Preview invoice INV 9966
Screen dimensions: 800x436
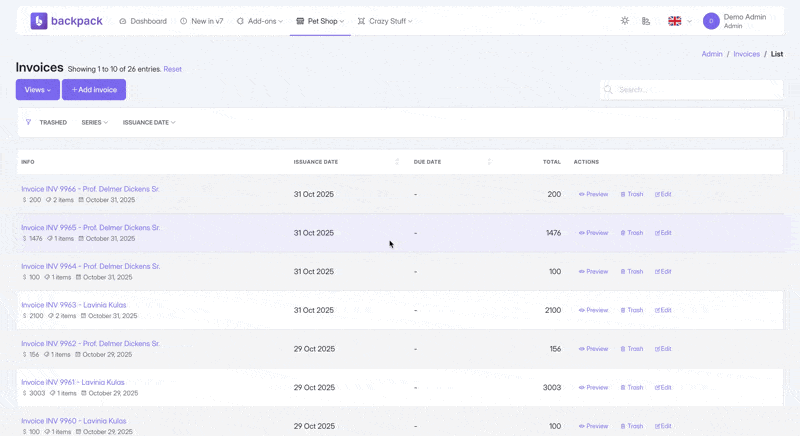(593, 194)
